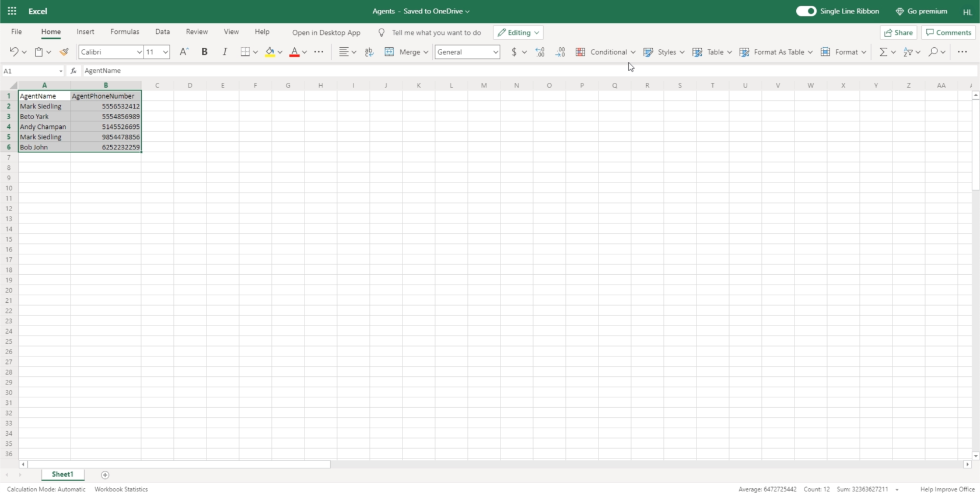
Task: Toggle the Single Line Ribbon switch
Action: pyautogui.click(x=806, y=11)
